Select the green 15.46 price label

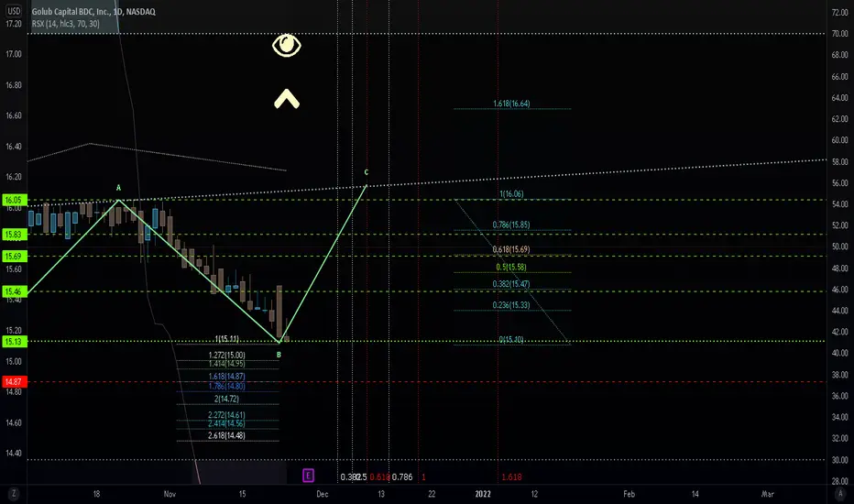pyautogui.click(x=14, y=291)
